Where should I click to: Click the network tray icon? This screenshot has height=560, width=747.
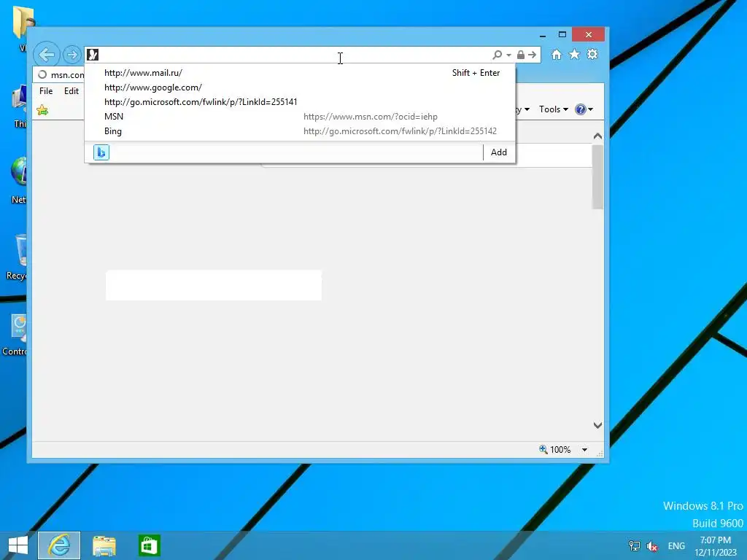[634, 545]
